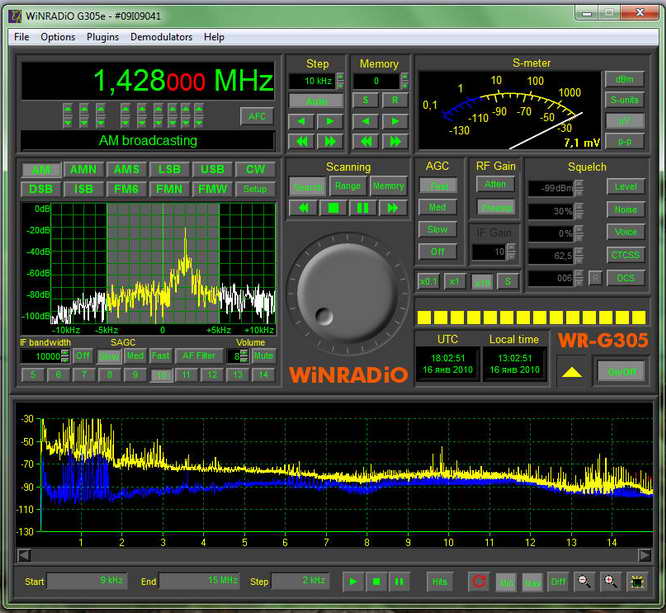This screenshot has width=666, height=613.
Task: Store to memory with S button
Action: (x=366, y=101)
